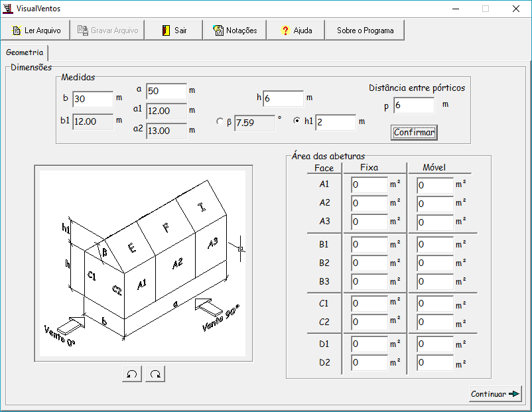Screen dimensions: 532x412
Task: Click the Confirmar button
Action: click(x=414, y=132)
